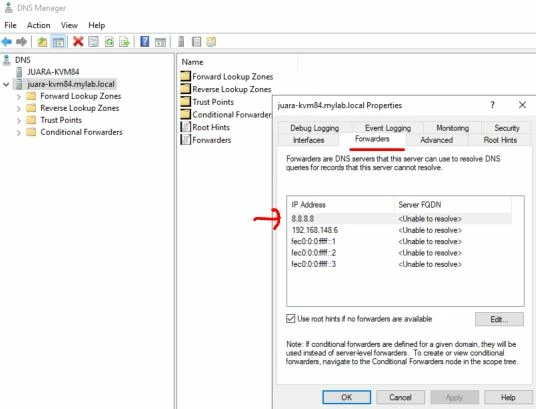536x409 pixels.
Task: Click the New Server toolbar icon
Action: tap(181, 42)
